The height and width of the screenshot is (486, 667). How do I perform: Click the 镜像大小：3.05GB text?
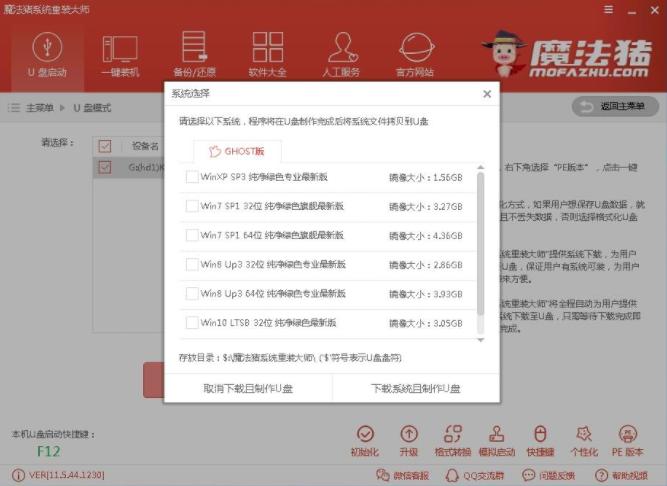[425, 323]
